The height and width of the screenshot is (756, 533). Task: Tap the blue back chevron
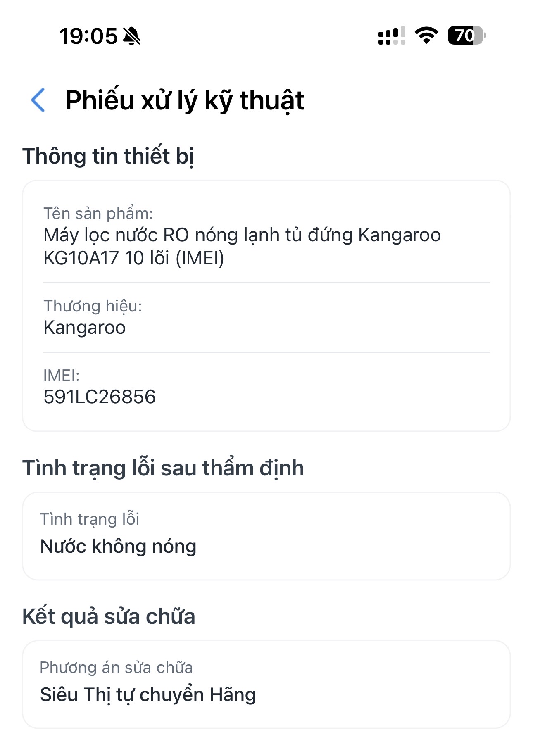(38, 100)
